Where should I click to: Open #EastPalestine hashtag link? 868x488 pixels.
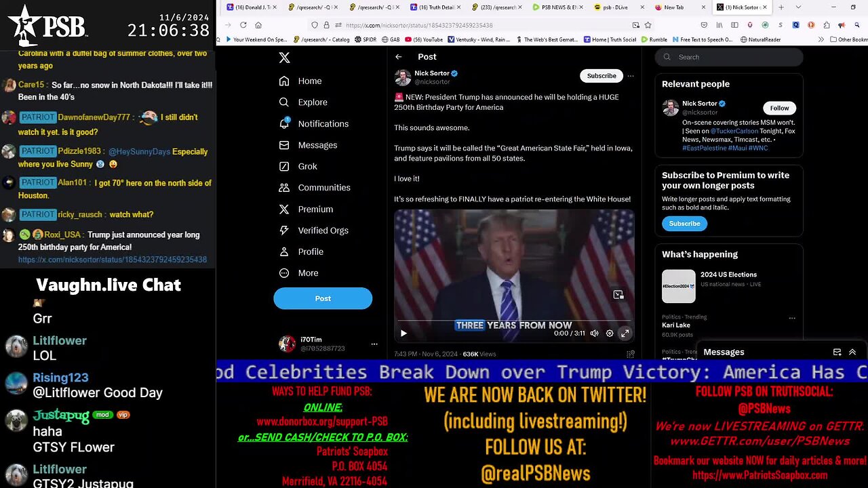tap(704, 148)
